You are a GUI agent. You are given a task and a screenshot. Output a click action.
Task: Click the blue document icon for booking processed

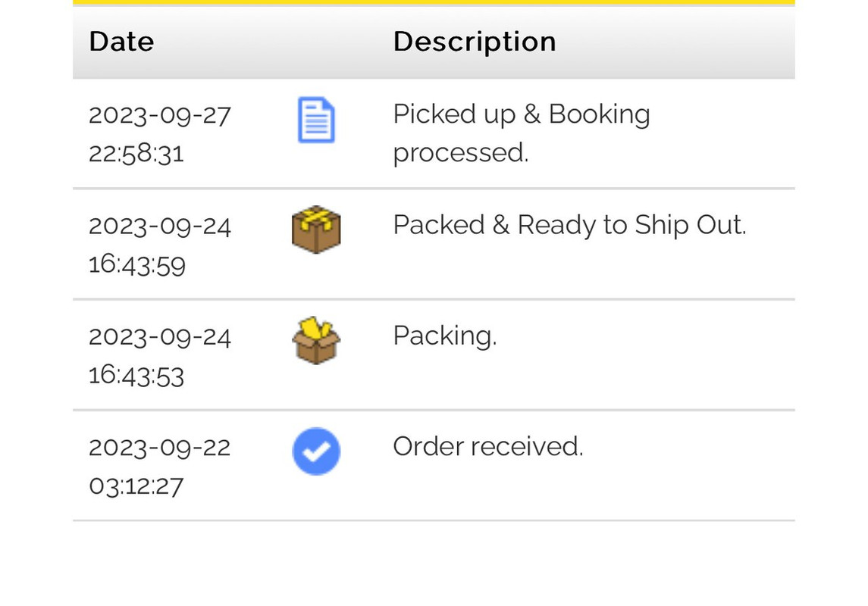316,120
